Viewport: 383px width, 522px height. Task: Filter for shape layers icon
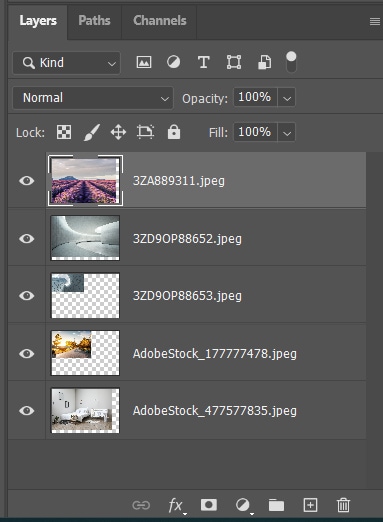[x=234, y=62]
